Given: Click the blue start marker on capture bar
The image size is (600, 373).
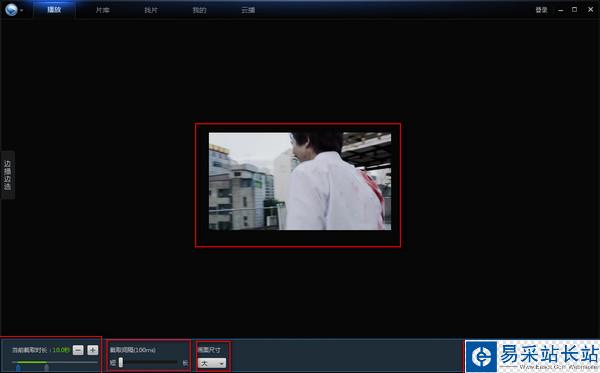Looking at the screenshot, I should 18,368.
